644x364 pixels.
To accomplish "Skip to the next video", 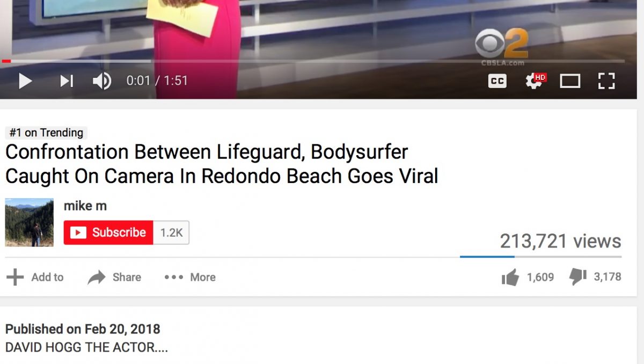I will [x=67, y=81].
